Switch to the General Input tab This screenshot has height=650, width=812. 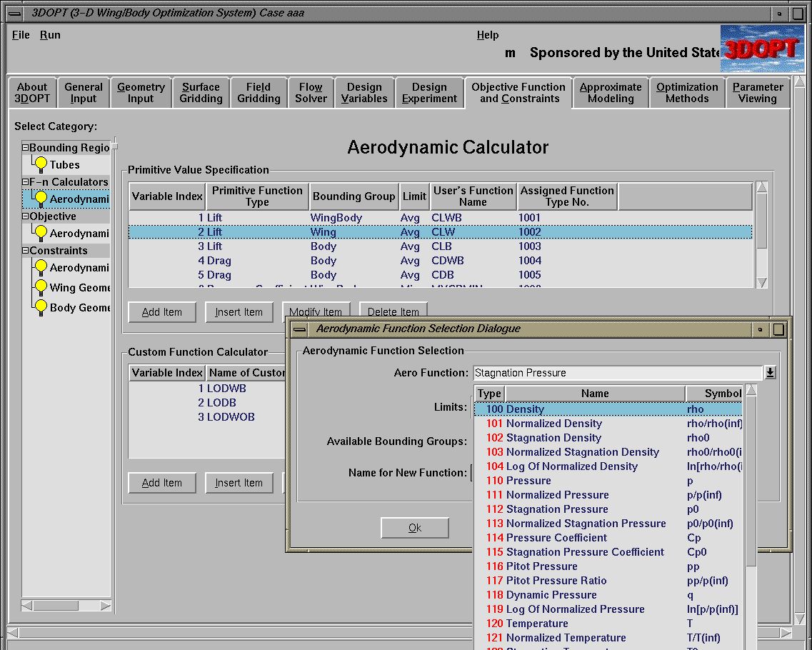pos(84,93)
